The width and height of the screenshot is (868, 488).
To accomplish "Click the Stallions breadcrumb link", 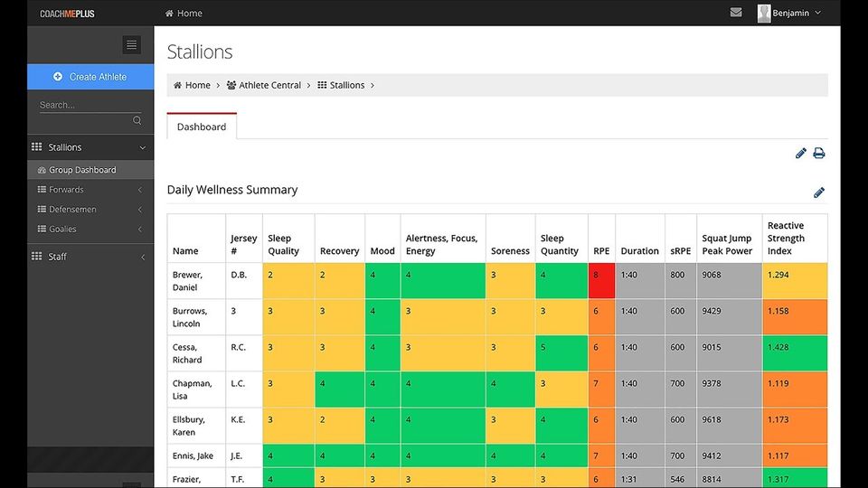I will [347, 85].
